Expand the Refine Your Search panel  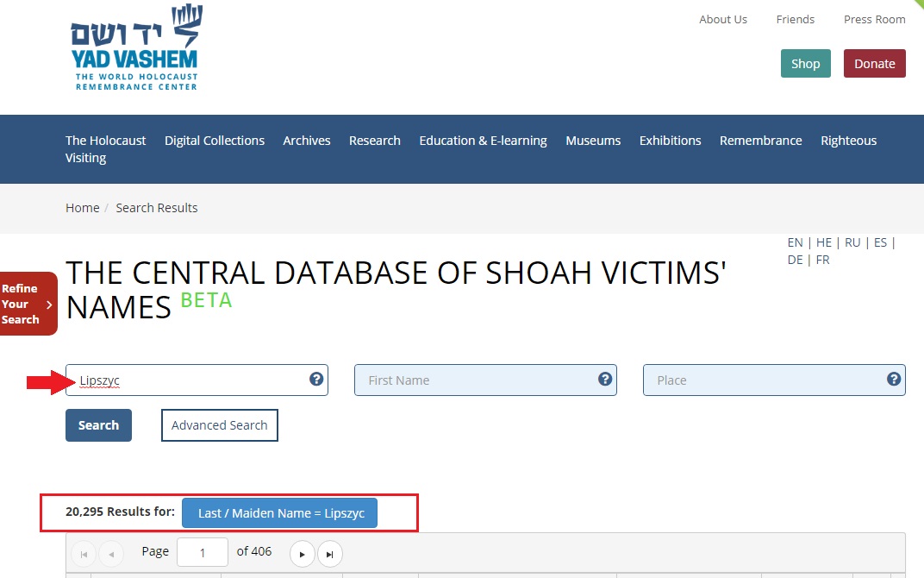28,304
